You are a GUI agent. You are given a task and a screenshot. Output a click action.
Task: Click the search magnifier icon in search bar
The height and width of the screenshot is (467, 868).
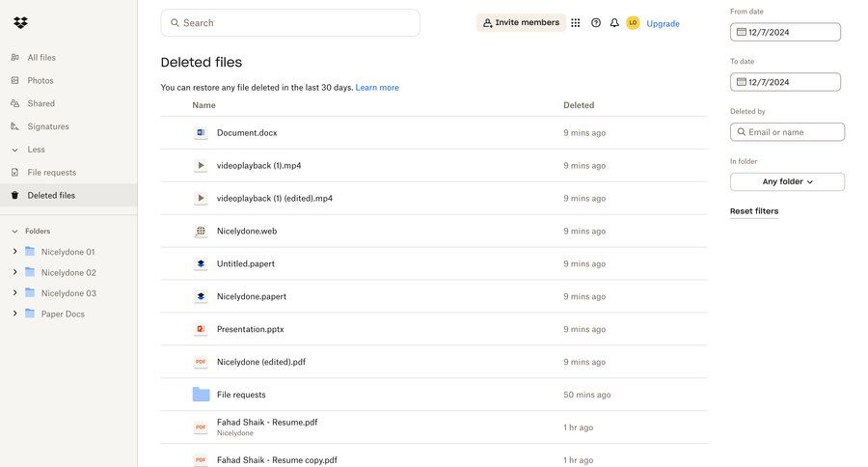tap(175, 23)
